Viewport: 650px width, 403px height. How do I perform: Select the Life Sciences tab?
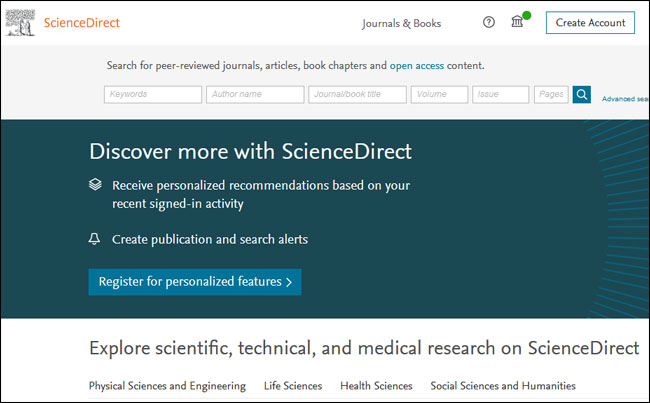coord(293,386)
